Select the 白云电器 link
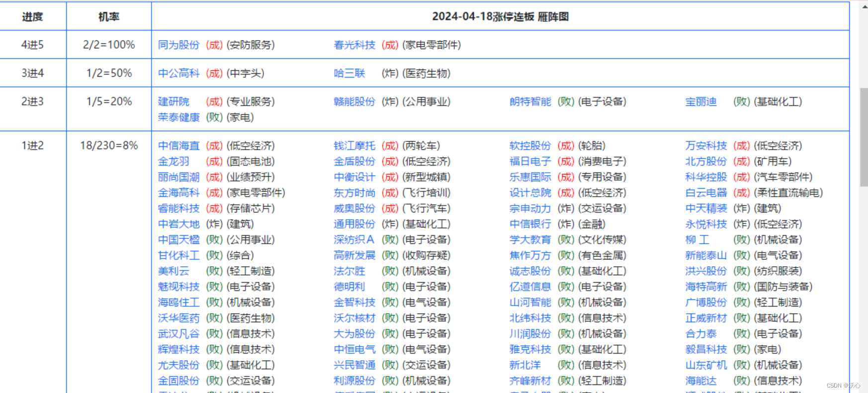 point(706,193)
